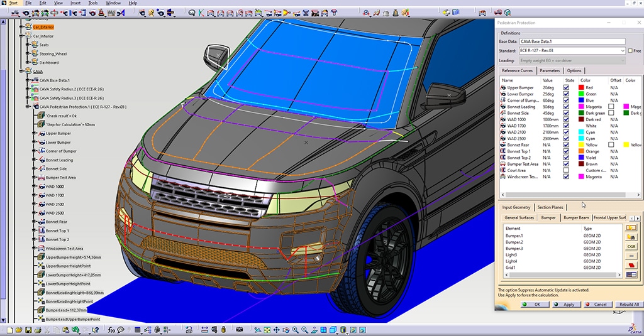Click the Save floppy disk icon
The height and width of the screenshot is (336, 644).
pyautogui.click(x=28, y=330)
